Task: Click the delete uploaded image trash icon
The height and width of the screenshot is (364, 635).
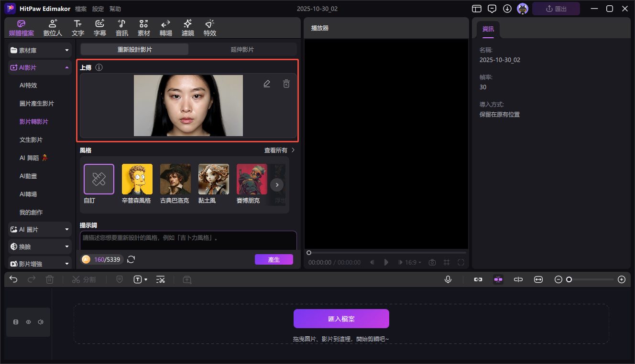Action: (x=286, y=84)
